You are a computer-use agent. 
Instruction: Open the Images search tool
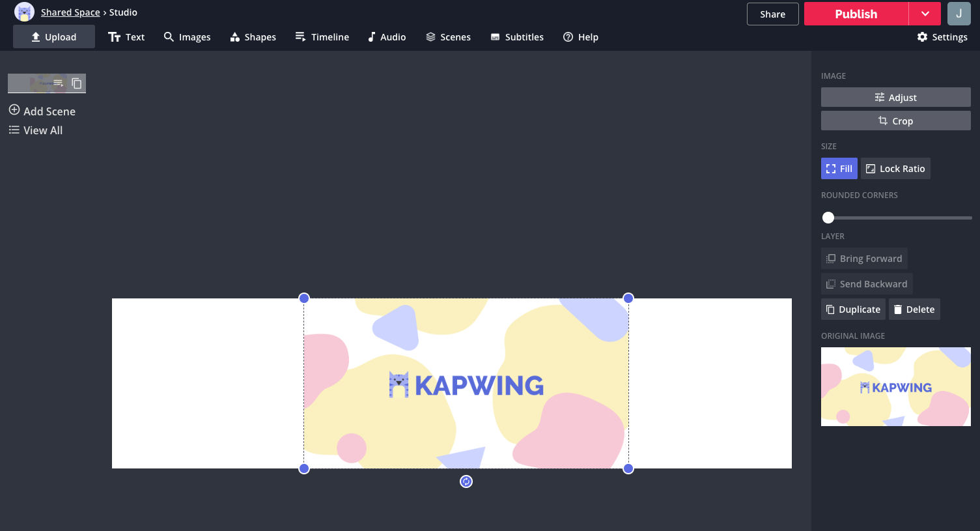click(188, 36)
